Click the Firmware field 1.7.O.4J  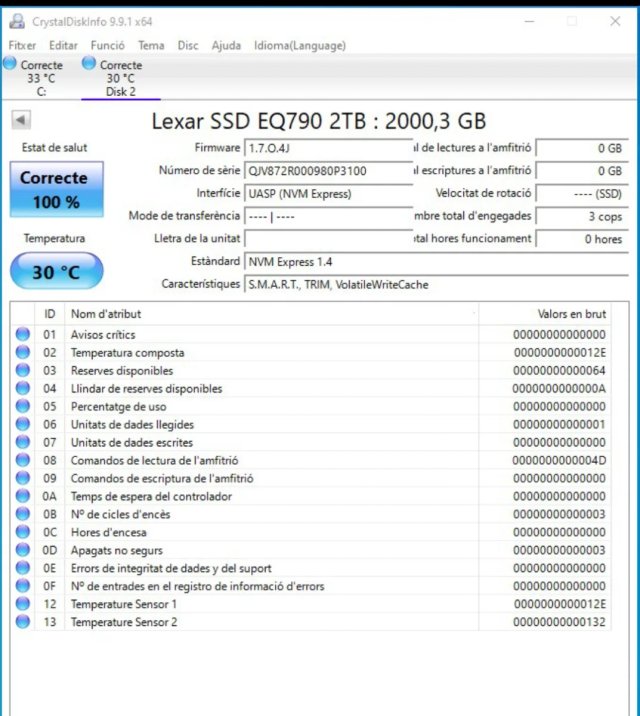328,148
